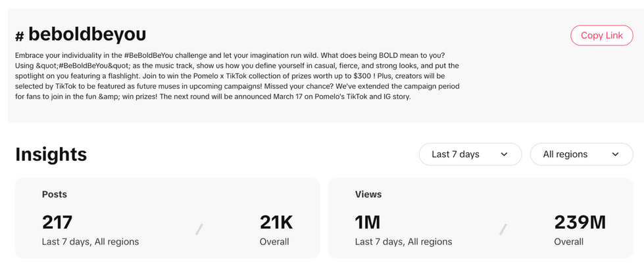Open the Last 7 days dropdown
Image resolution: width=644 pixels, height=270 pixels.
click(x=470, y=154)
